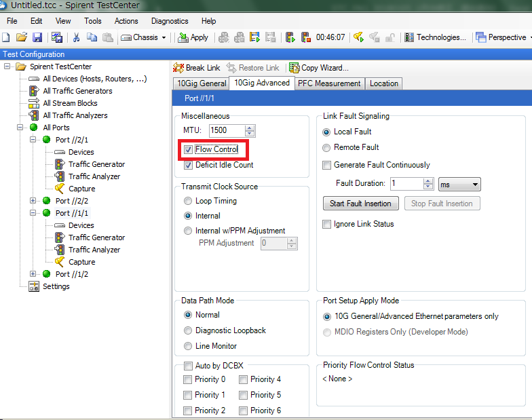Click Capture icon under Port //1/1
Viewport: 532px width, 420px height.
tap(60, 262)
